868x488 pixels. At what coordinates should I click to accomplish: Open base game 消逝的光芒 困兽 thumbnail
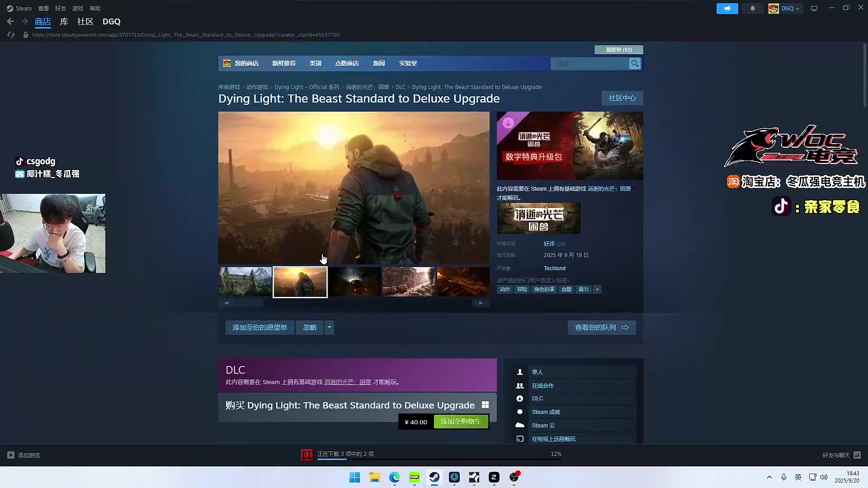(x=538, y=218)
